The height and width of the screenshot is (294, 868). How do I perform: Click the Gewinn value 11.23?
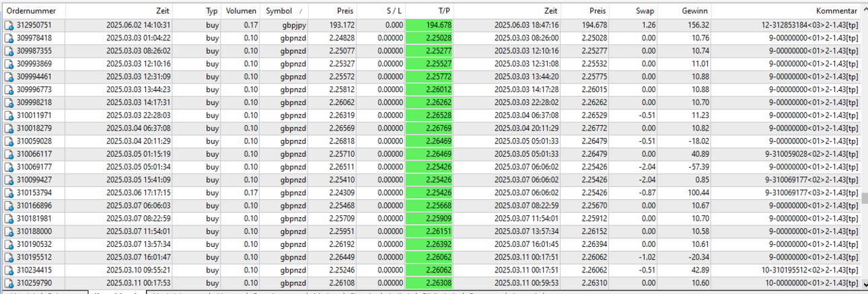point(700,115)
